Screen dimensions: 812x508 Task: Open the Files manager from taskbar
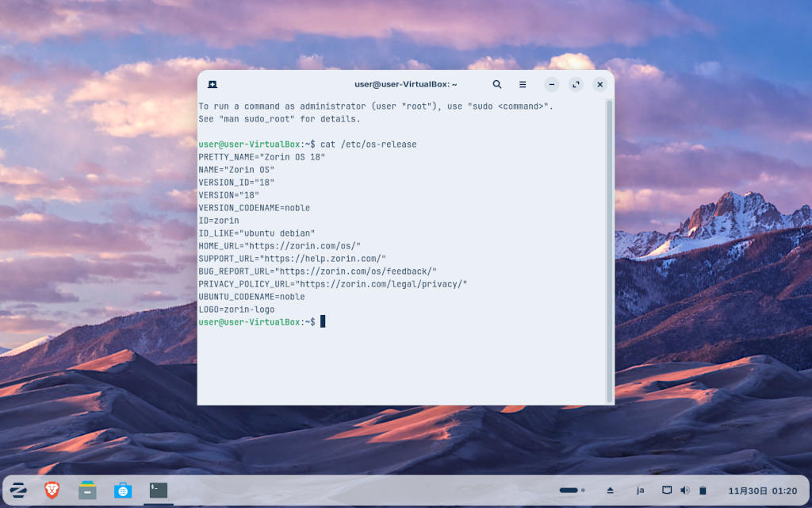tap(87, 491)
